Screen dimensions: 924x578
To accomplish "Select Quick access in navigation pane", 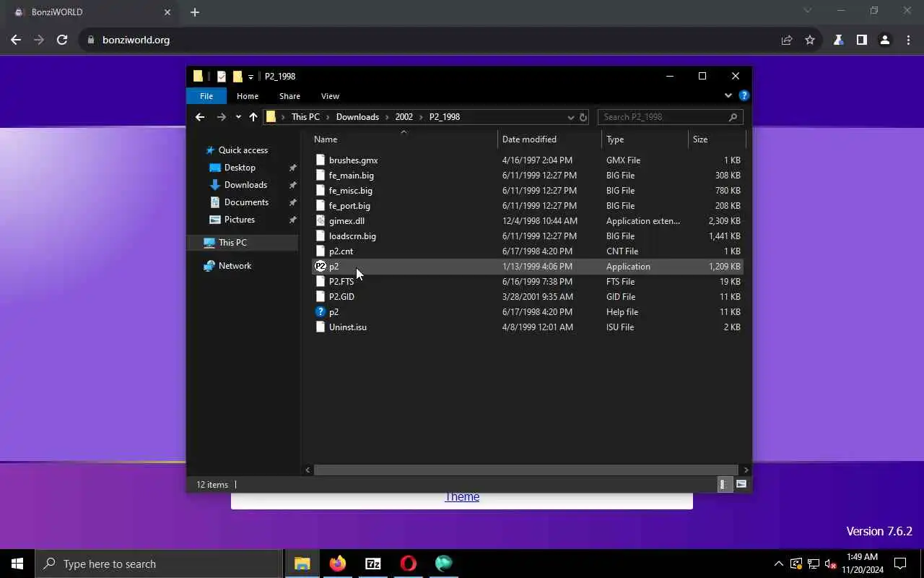I will (243, 150).
